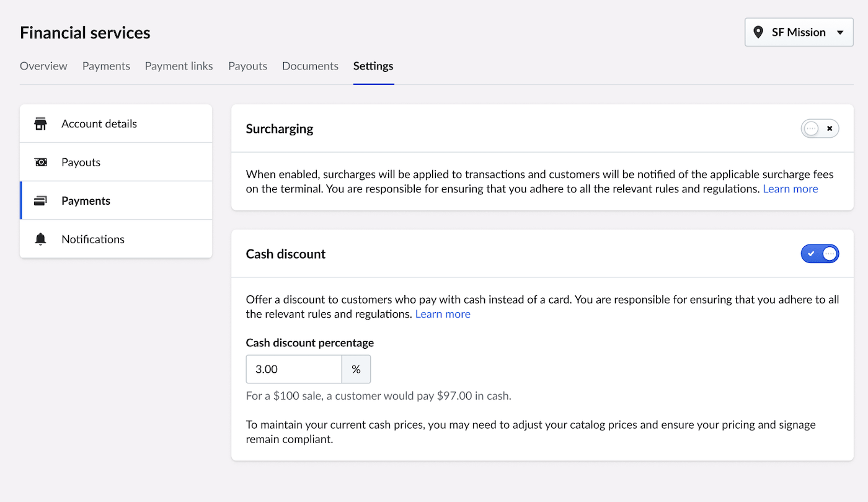
Task: Open the Documents tab
Action: (310, 66)
